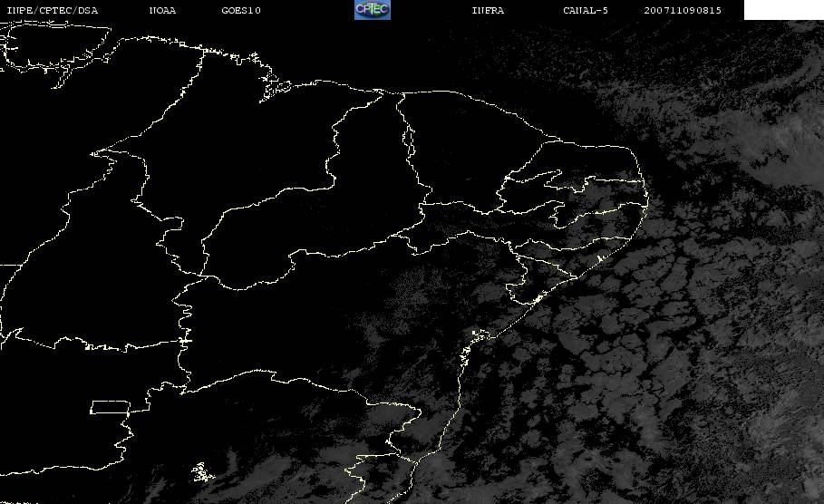Click the 200711090815 timestamp
The image size is (824, 504).
click(x=683, y=10)
